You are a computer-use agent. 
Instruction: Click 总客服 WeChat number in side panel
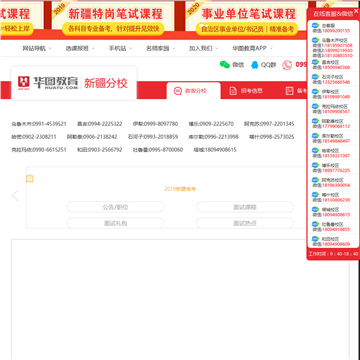(336, 31)
